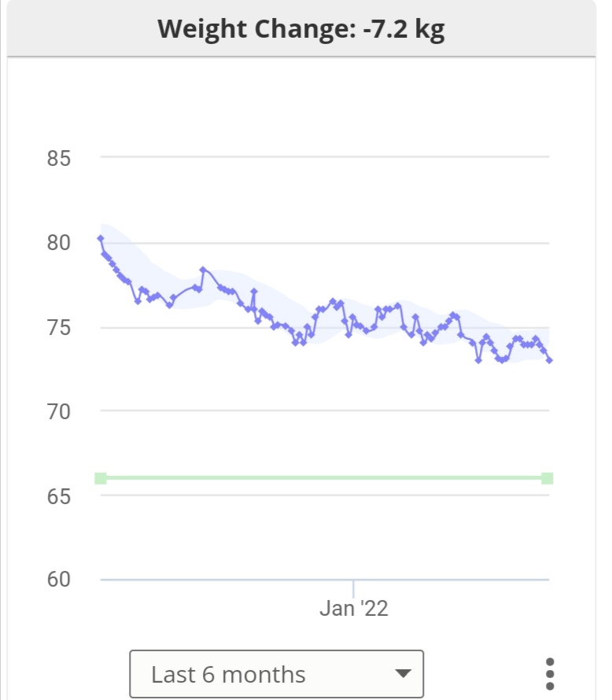Click the Jan '22 axis label

(354, 609)
